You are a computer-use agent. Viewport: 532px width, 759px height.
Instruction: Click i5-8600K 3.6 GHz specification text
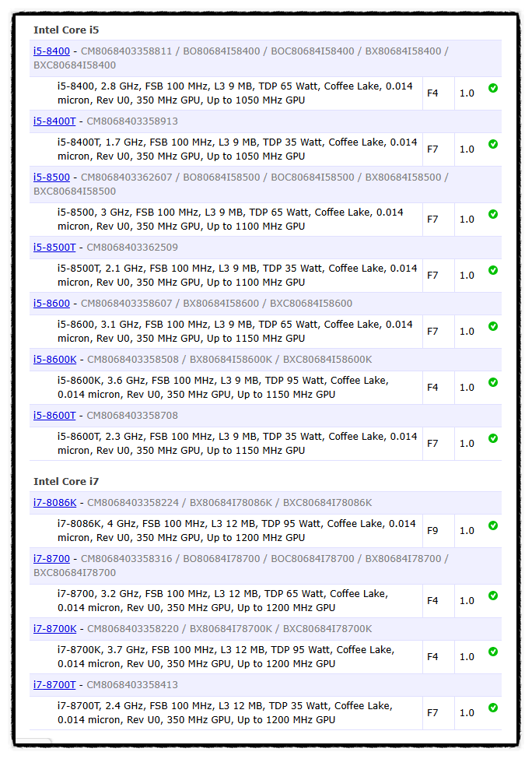click(x=223, y=388)
